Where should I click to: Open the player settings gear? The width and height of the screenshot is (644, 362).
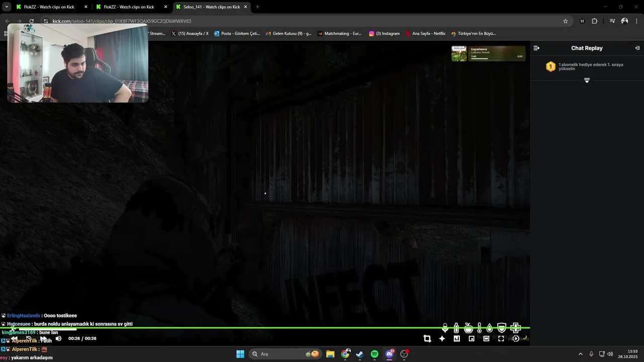click(516, 338)
